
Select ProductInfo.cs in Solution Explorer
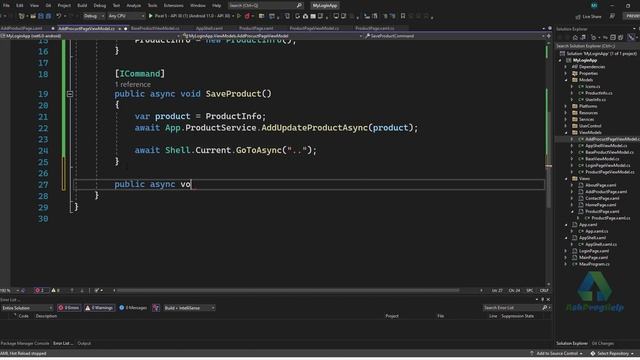pos(598,93)
